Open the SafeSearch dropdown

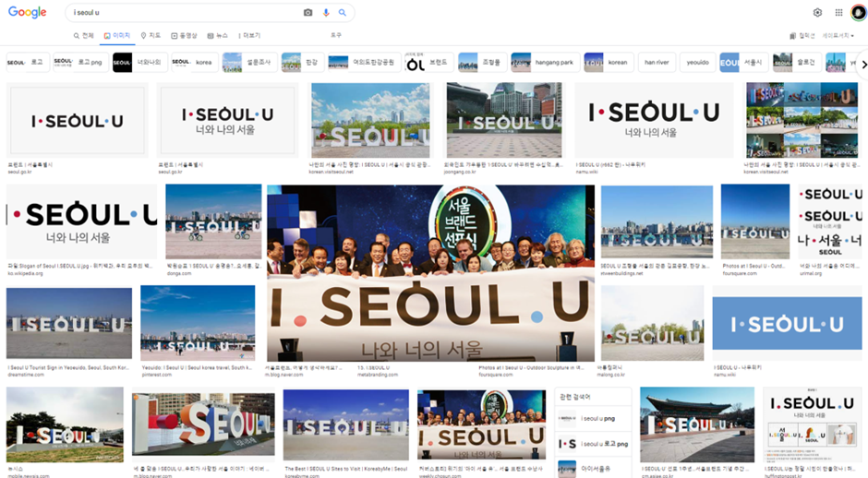[x=838, y=35]
